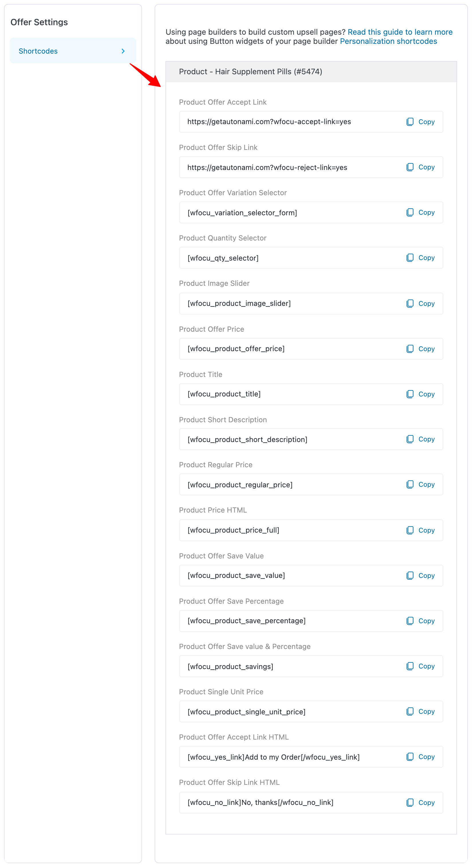This screenshot has width=473, height=868.
Task: Copy the product image slider shortcode
Action: pos(421,303)
